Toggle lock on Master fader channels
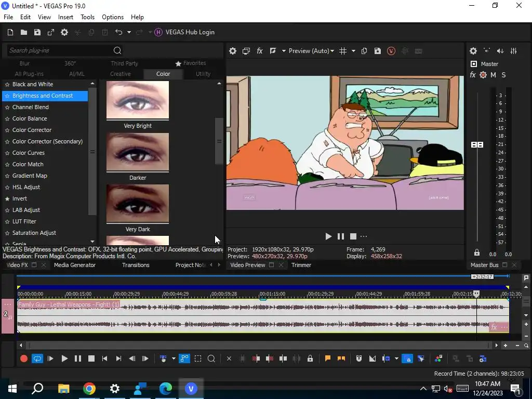Image resolution: width=532 pixels, height=399 pixels. [x=477, y=252]
